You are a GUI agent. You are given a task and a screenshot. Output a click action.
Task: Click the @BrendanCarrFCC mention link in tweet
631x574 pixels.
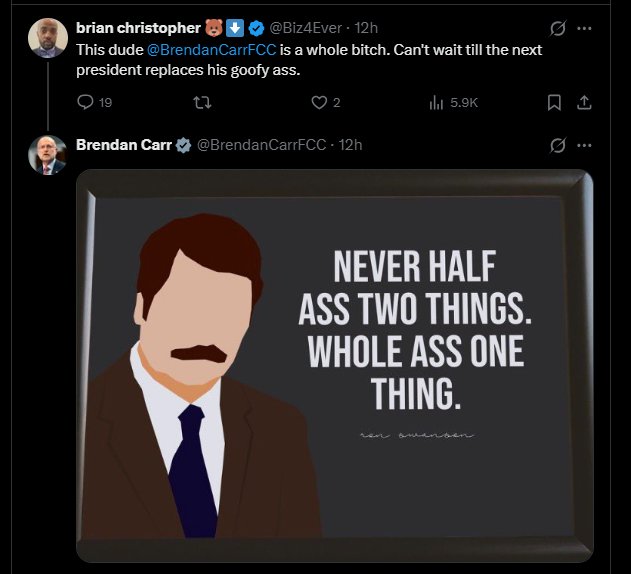pos(212,50)
